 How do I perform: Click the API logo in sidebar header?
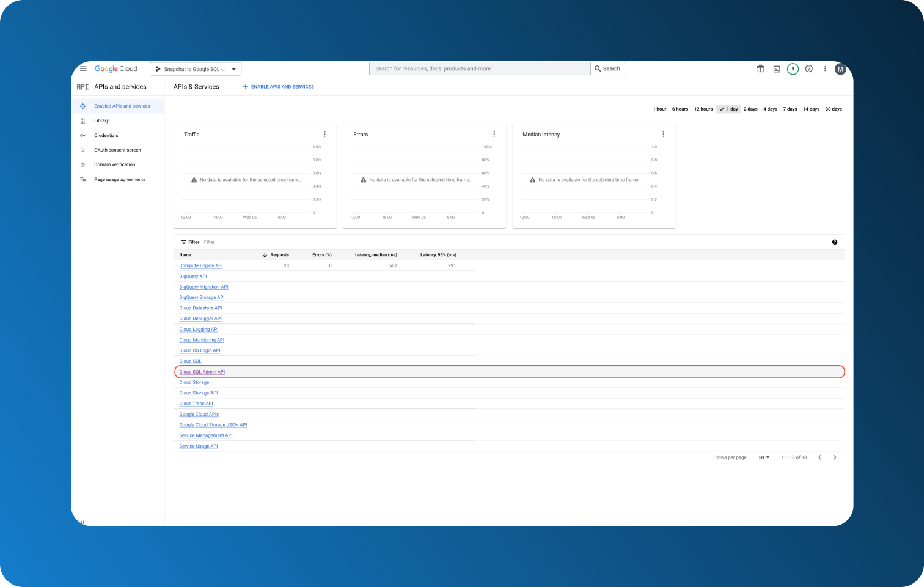tap(82, 87)
